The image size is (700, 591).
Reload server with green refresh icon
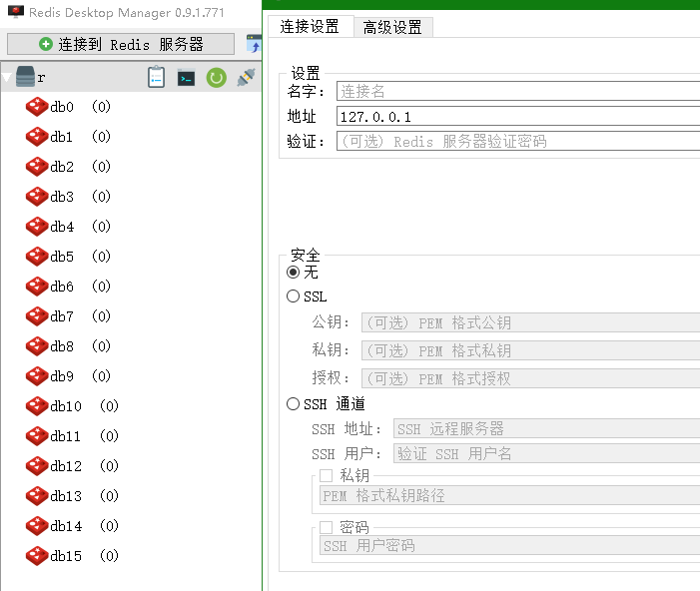click(x=216, y=78)
